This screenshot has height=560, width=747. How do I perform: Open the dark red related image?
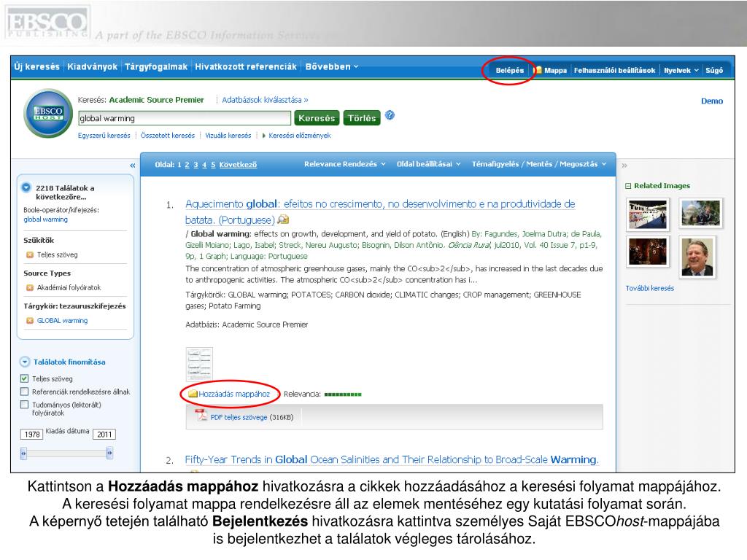pos(648,251)
